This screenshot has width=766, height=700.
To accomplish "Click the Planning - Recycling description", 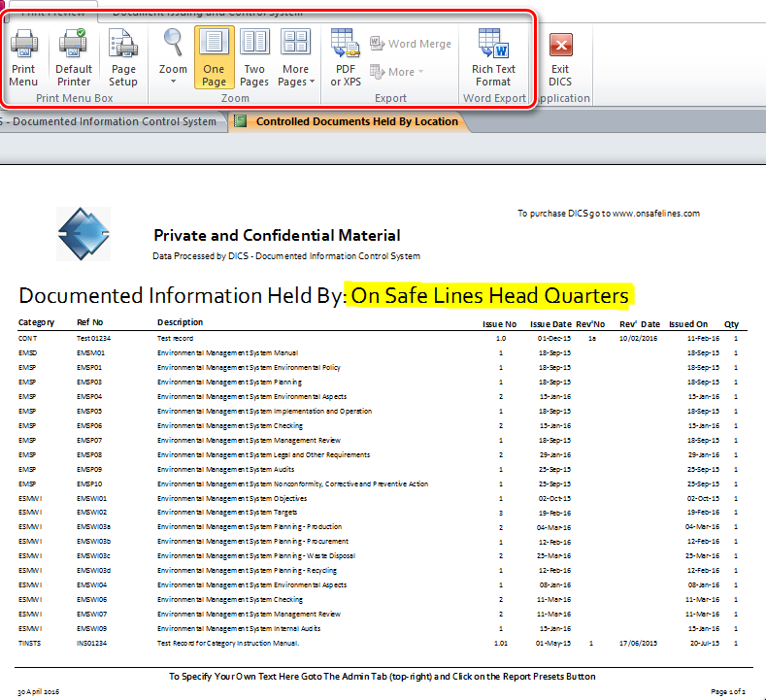I will (x=248, y=571).
